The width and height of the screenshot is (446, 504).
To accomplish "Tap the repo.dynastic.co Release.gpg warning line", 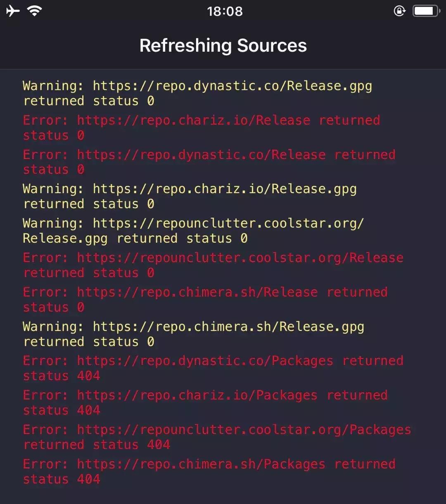I will pyautogui.click(x=197, y=93).
